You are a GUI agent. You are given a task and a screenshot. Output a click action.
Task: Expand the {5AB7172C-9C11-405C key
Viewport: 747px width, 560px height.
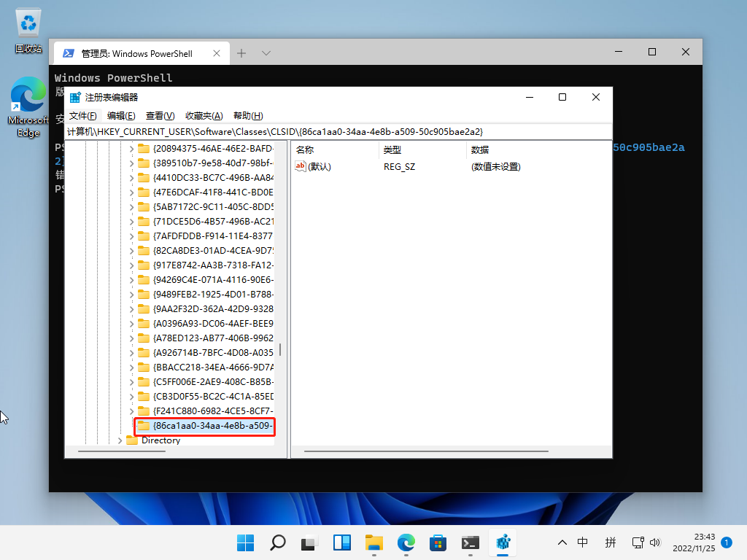132,207
